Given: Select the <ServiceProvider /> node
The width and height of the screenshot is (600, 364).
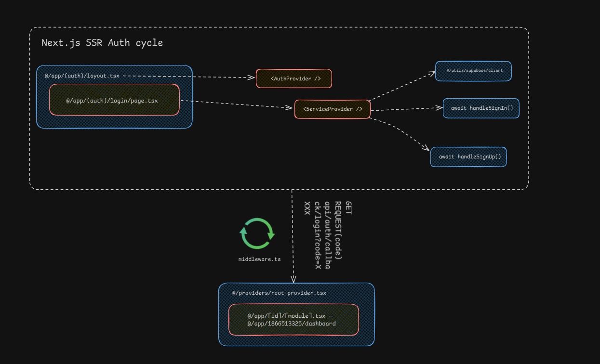Looking at the screenshot, I should (333, 109).
